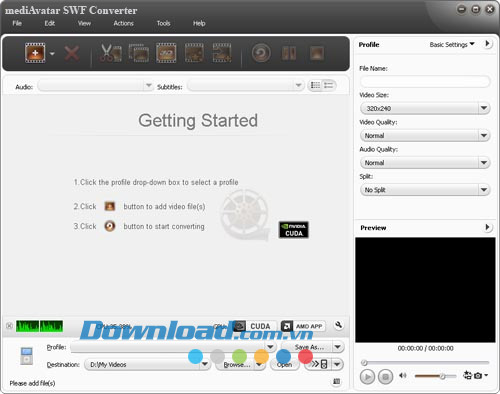Click the add video icon in instructions
Image resolution: width=500 pixels, height=394 pixels.
tap(110, 207)
